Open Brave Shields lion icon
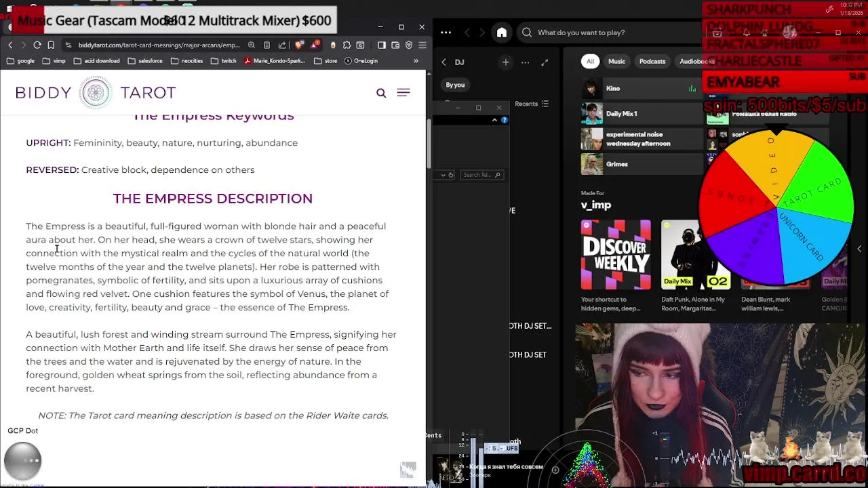This screenshot has height=488, width=868. click(x=300, y=45)
